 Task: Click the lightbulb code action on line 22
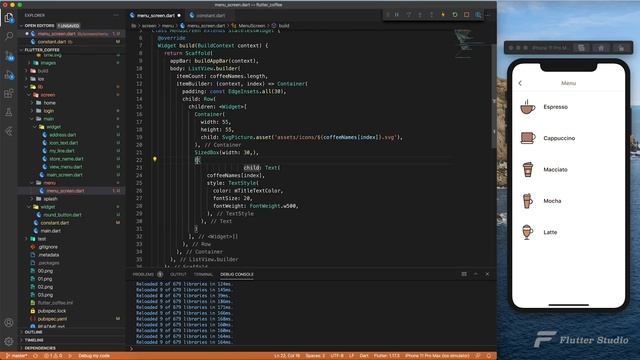[x=155, y=159]
